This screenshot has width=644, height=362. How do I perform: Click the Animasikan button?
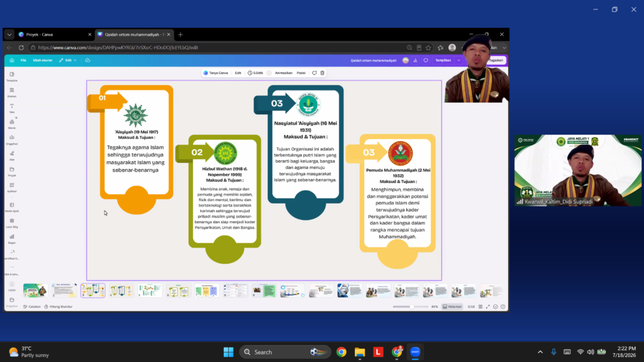284,73
